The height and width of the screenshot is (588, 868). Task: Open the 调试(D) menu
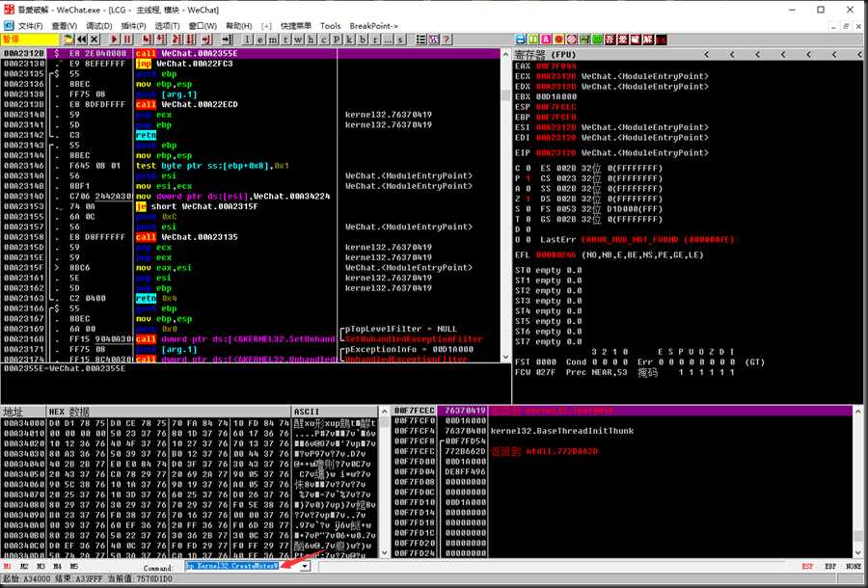coord(99,25)
